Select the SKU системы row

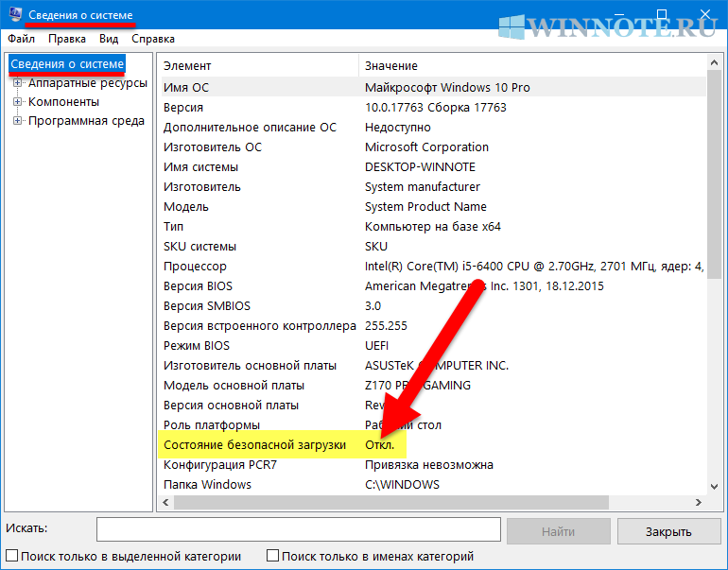point(434,247)
